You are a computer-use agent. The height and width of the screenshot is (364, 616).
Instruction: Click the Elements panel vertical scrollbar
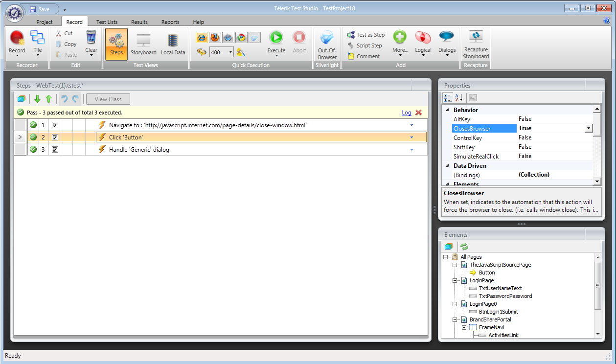[x=597, y=286]
